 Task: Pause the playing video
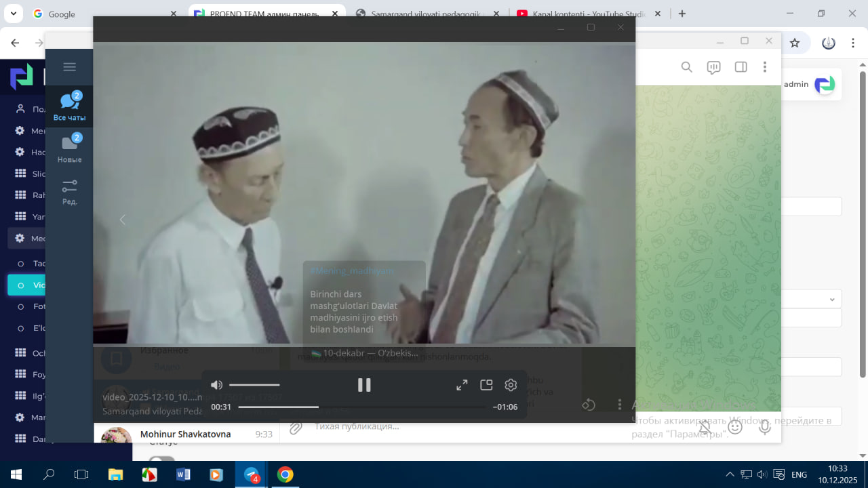[x=364, y=385]
